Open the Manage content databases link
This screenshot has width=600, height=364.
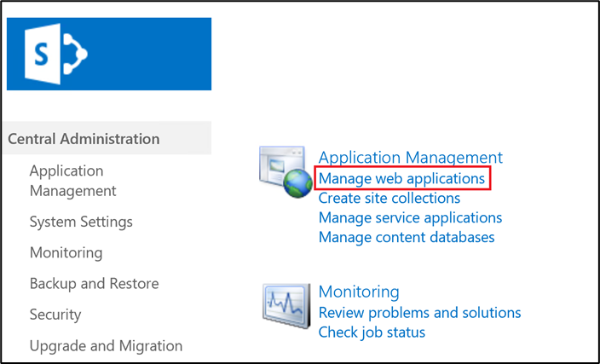click(x=406, y=237)
